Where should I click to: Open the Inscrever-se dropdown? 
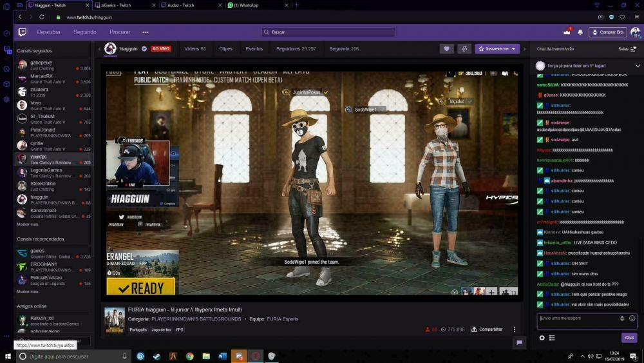pyautogui.click(x=497, y=48)
